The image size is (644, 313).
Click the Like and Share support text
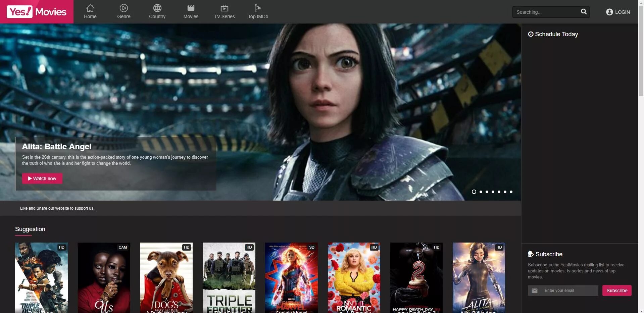[57, 208]
